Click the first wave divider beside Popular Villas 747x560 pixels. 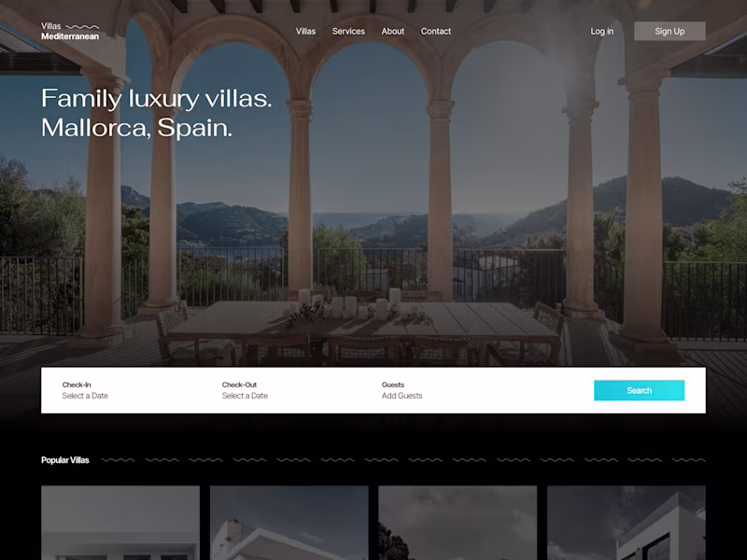(x=119, y=460)
